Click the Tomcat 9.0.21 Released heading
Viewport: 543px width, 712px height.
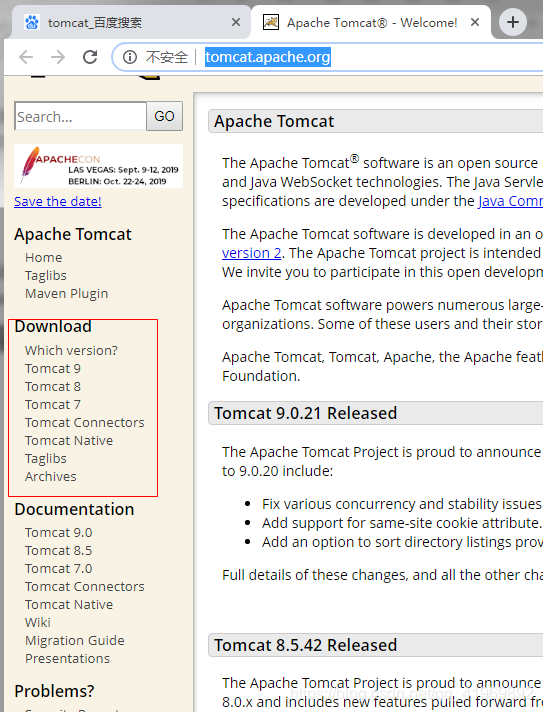(306, 414)
